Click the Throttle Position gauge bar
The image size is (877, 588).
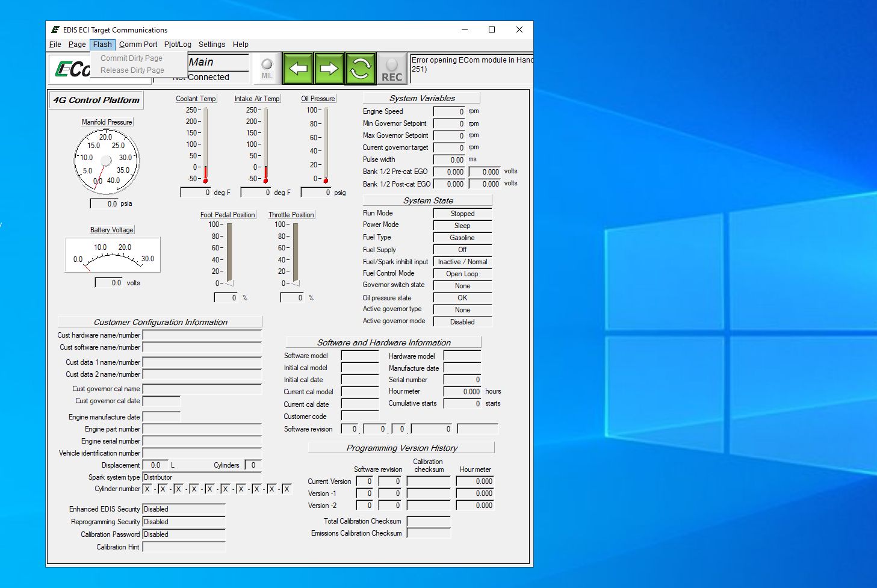click(296, 253)
